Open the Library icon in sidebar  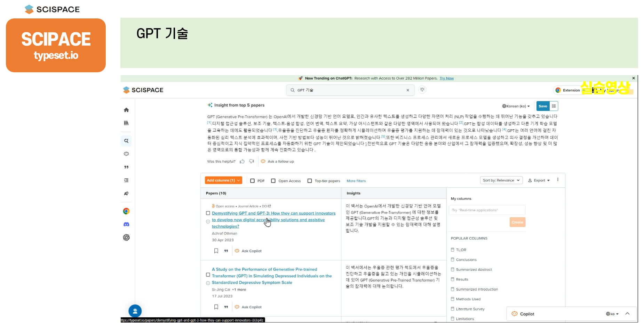click(126, 123)
